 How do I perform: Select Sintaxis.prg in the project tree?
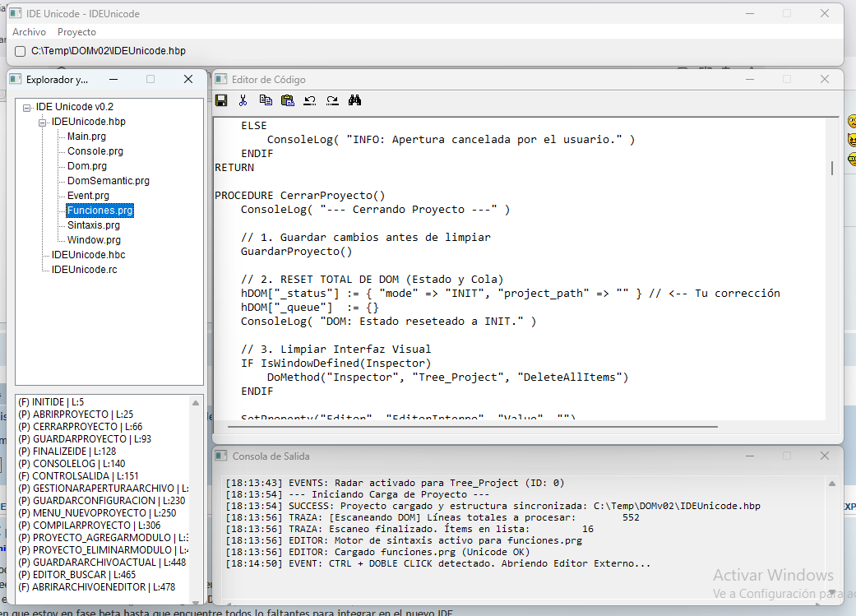click(x=94, y=225)
